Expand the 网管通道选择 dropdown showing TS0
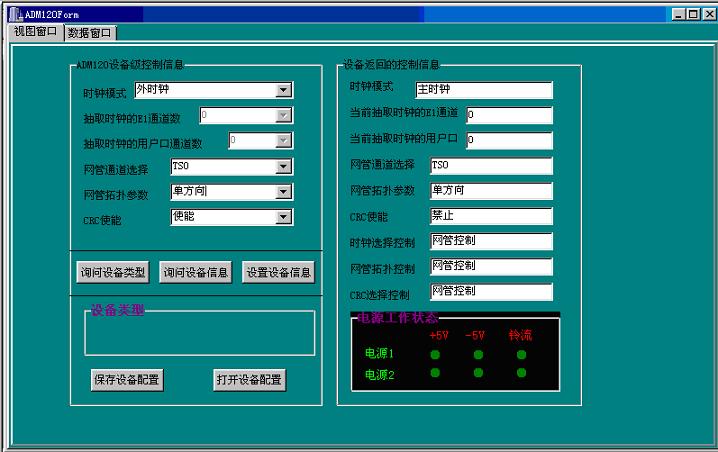The height and width of the screenshot is (452, 718). (284, 166)
